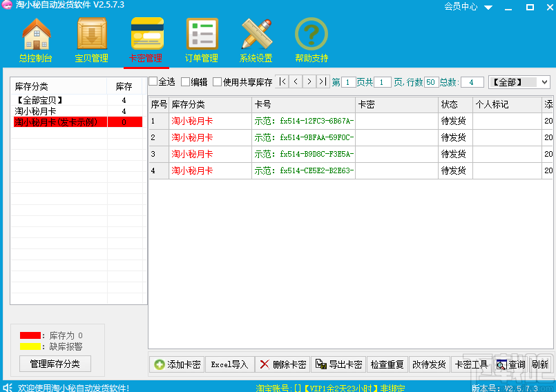Image resolution: width=556 pixels, height=392 pixels.
Task: Select card row fx514-CE5E2-B2E63-
Action: pyautogui.click(x=351, y=171)
